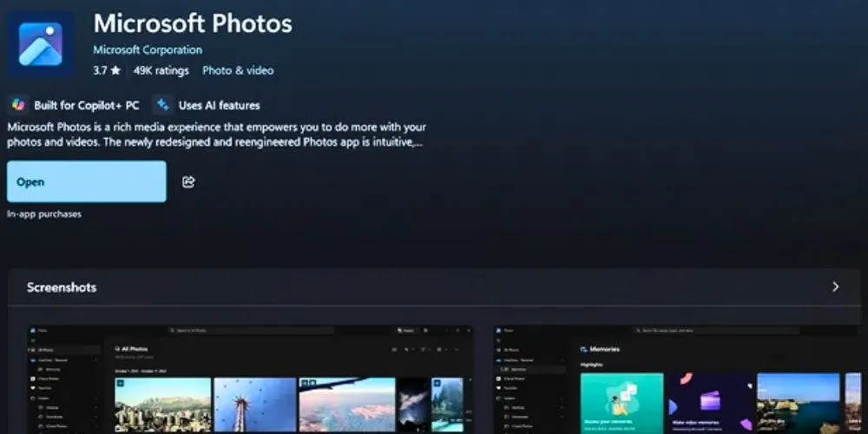Click the In-app purchases note

pyautogui.click(x=44, y=214)
